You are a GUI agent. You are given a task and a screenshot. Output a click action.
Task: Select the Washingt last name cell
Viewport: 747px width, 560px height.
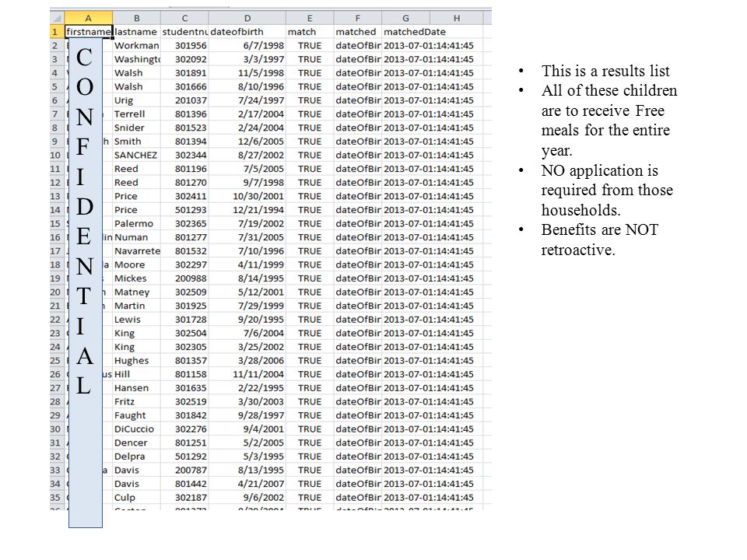137,60
